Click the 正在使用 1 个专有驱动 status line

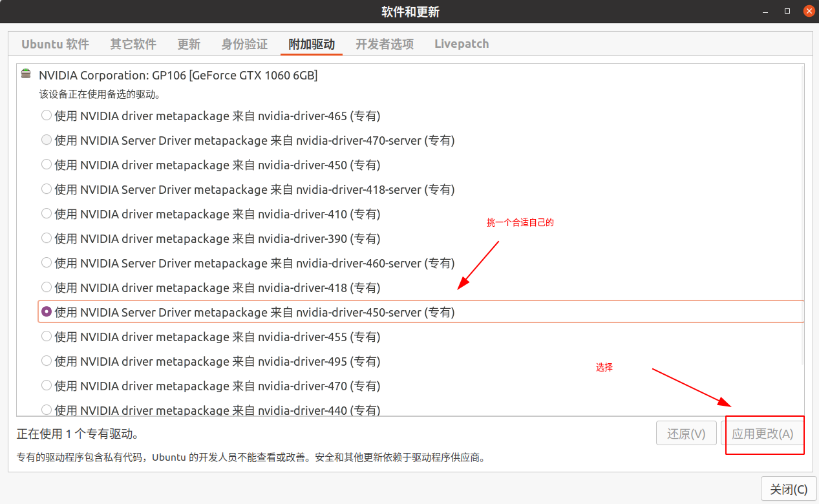[x=77, y=433]
